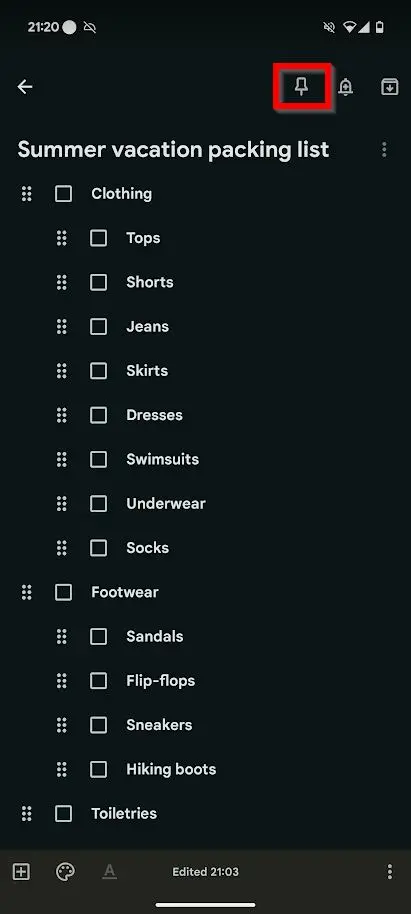Tap the Edited 21:03 label
The image size is (411, 914).
[x=205, y=872]
